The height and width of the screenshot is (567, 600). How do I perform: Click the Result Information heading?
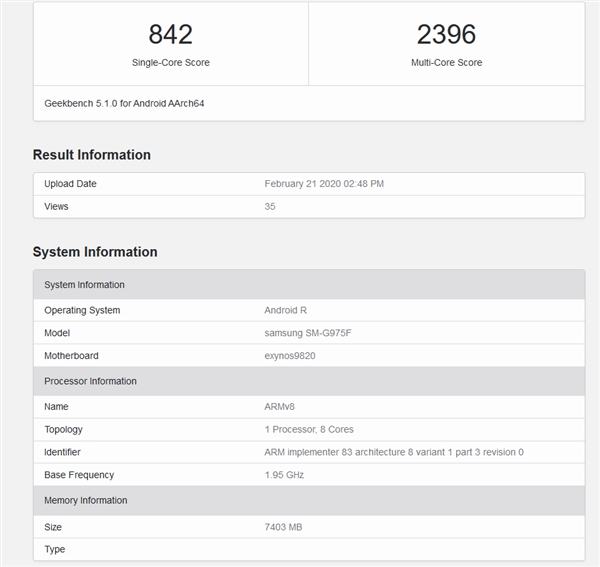92,155
